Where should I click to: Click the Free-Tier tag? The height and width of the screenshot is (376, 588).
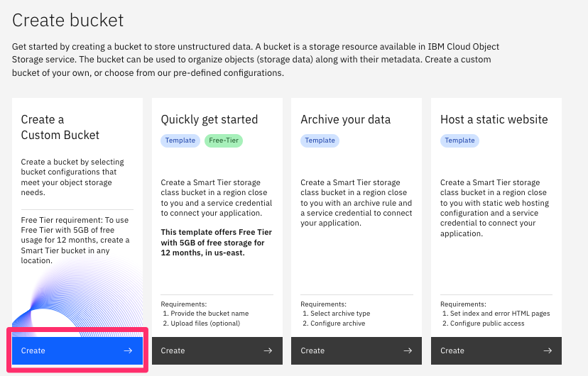pos(224,140)
